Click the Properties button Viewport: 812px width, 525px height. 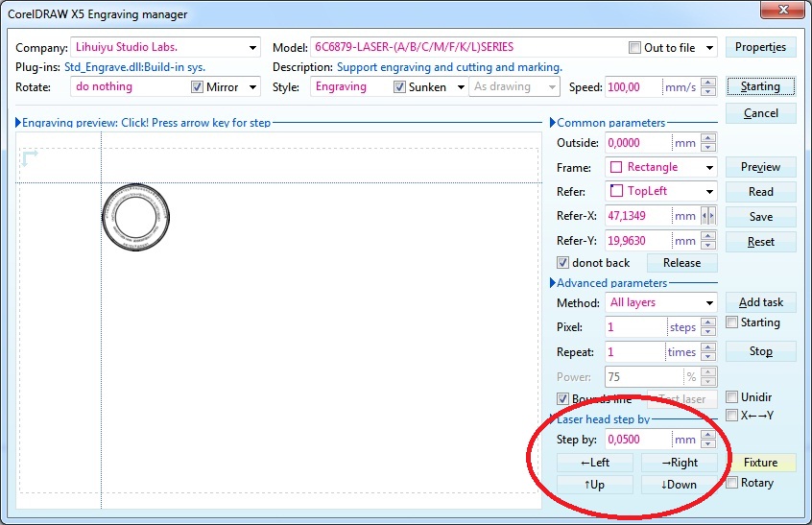click(x=760, y=47)
